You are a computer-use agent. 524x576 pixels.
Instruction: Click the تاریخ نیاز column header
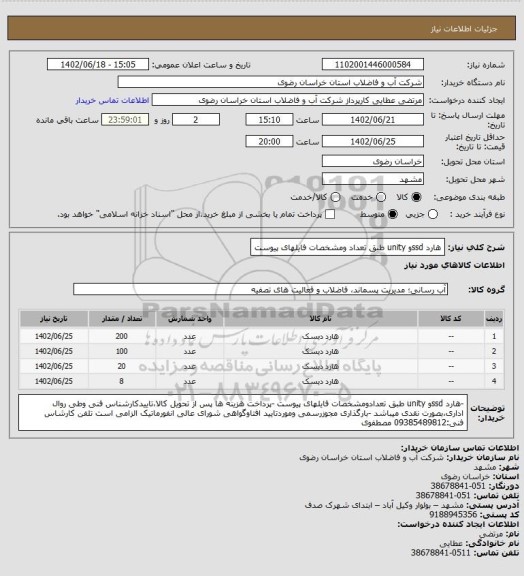pos(54,318)
